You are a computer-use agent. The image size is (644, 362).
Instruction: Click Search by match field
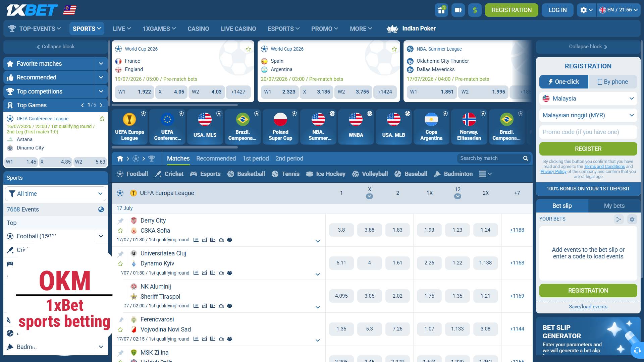click(x=489, y=158)
